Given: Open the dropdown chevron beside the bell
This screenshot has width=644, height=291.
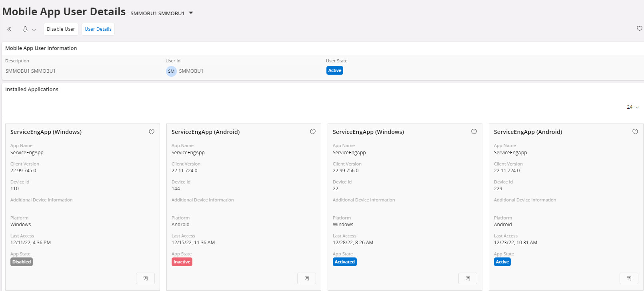Looking at the screenshot, I should tap(34, 30).
